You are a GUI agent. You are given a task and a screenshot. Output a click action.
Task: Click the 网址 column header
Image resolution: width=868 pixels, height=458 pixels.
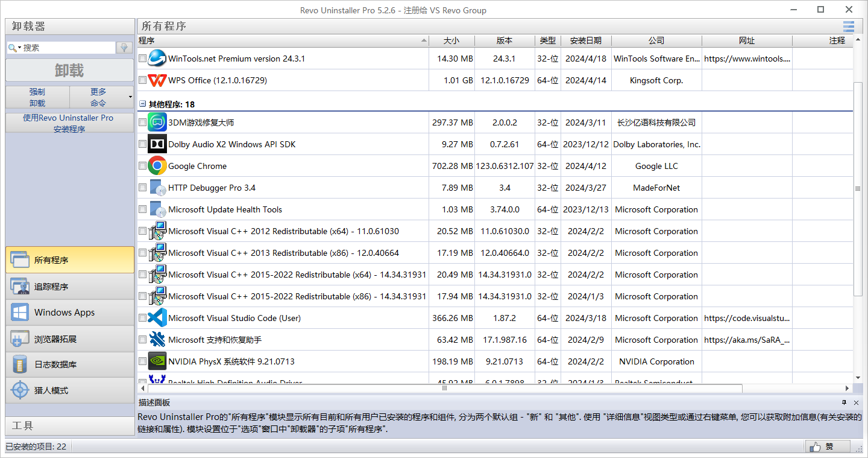click(747, 40)
